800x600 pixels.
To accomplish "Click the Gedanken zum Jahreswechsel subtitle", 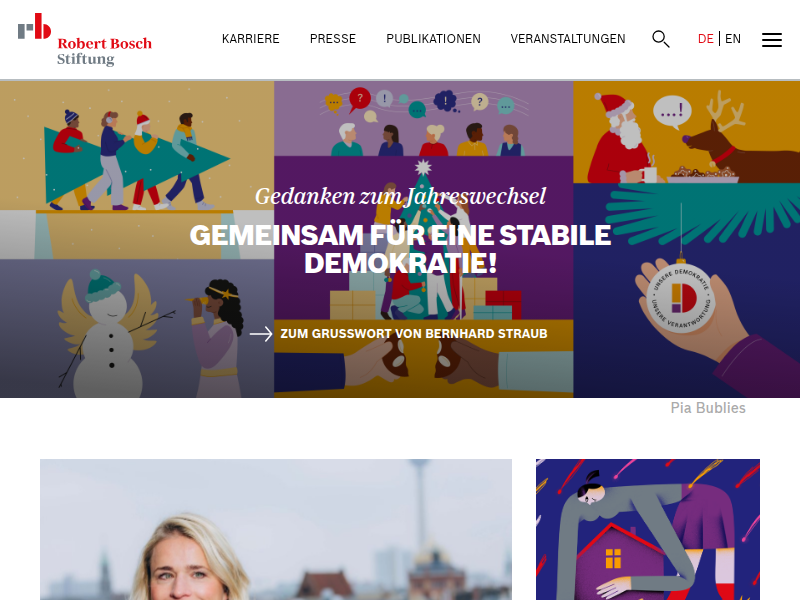I will click(x=400, y=196).
